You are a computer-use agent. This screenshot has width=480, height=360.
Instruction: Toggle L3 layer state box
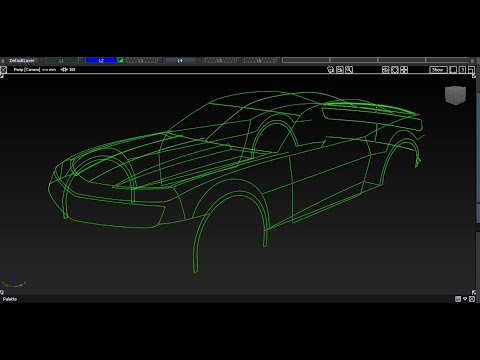pyautogui.click(x=160, y=60)
